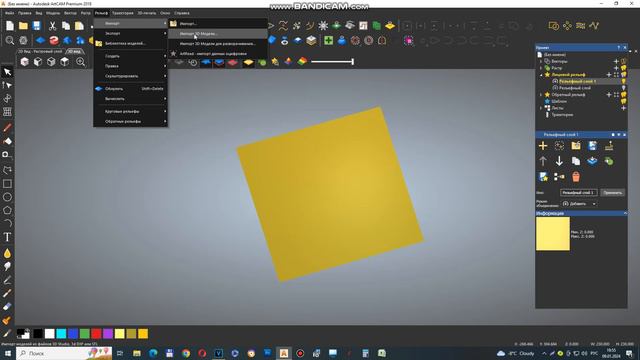Screen dimensions: 640x360
Task: Pick the cyan color swatch
Action: (61, 334)
